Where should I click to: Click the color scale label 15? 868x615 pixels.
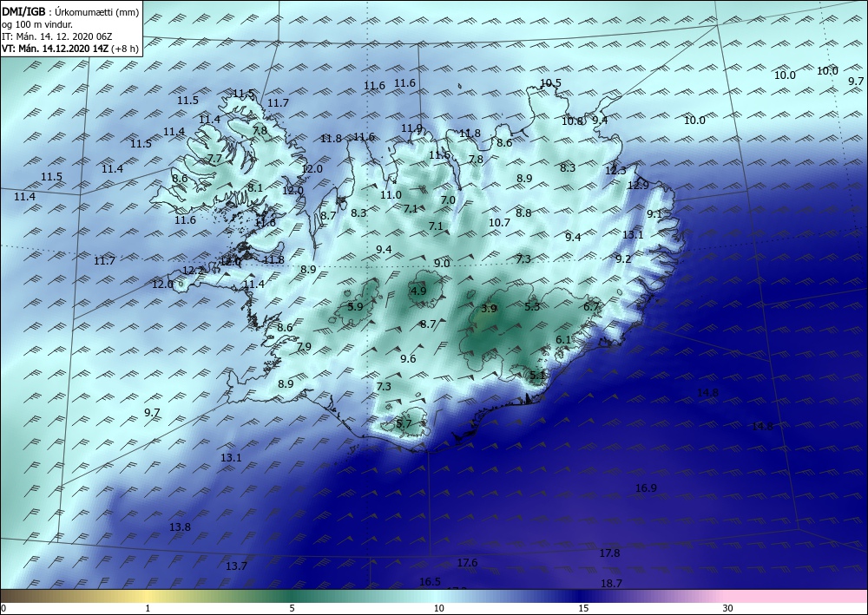[583, 608]
